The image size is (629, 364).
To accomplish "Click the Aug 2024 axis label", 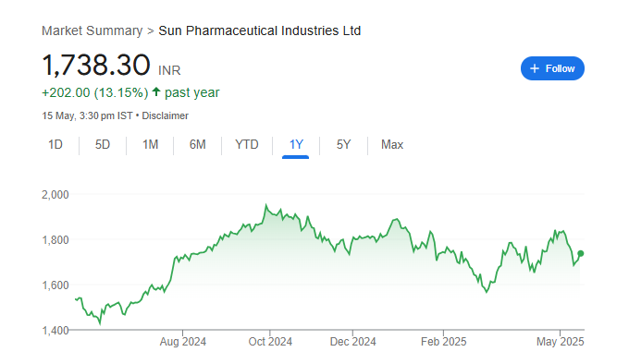I will coord(183,342).
